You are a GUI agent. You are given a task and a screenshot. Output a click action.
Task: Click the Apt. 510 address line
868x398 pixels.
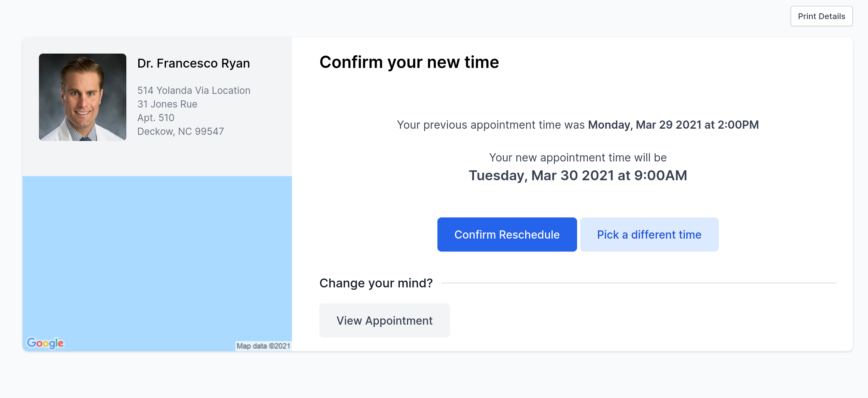156,118
